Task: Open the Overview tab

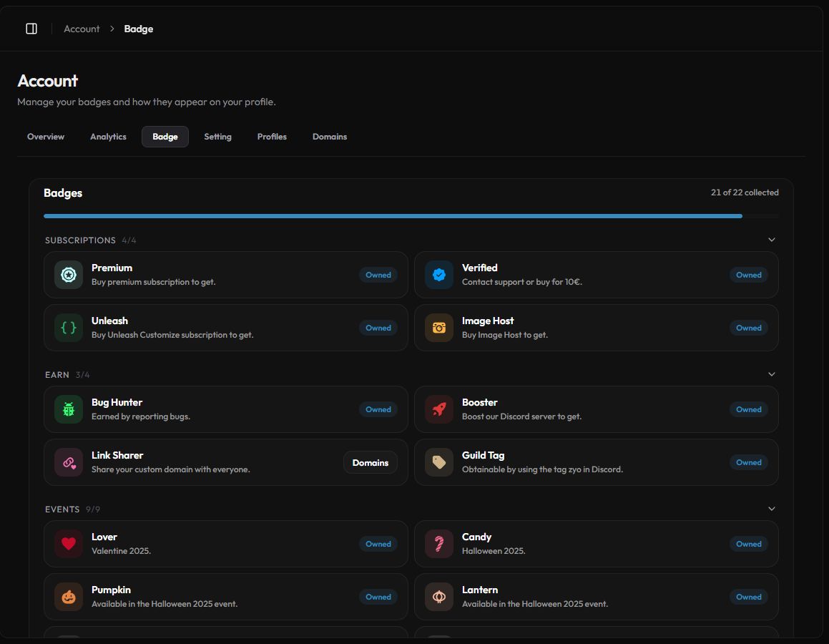Action: point(46,137)
